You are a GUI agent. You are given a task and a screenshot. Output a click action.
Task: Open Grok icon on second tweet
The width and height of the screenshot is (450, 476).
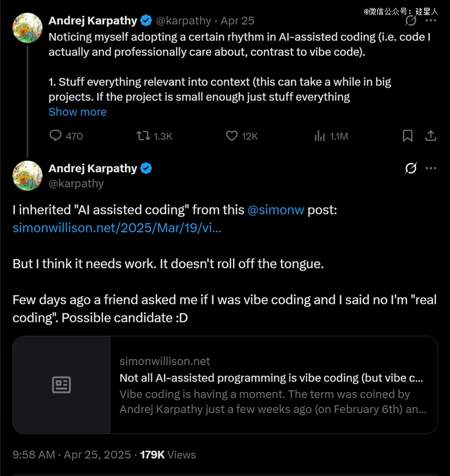410,168
